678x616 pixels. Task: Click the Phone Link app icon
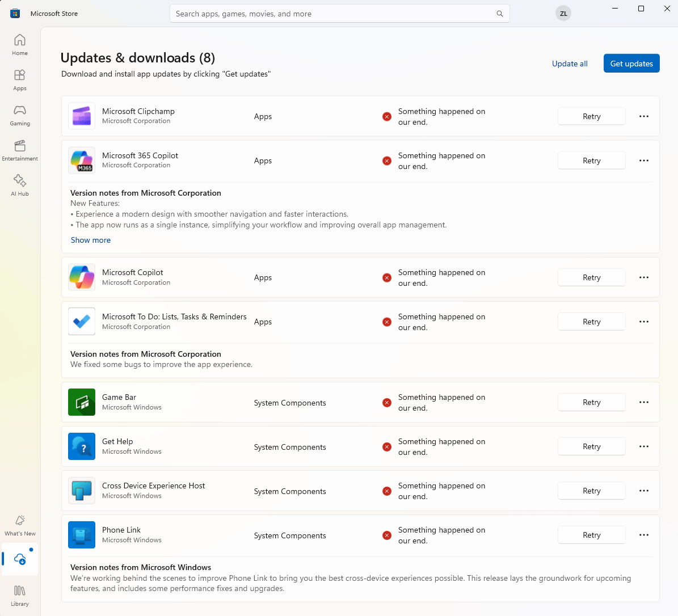(x=82, y=535)
